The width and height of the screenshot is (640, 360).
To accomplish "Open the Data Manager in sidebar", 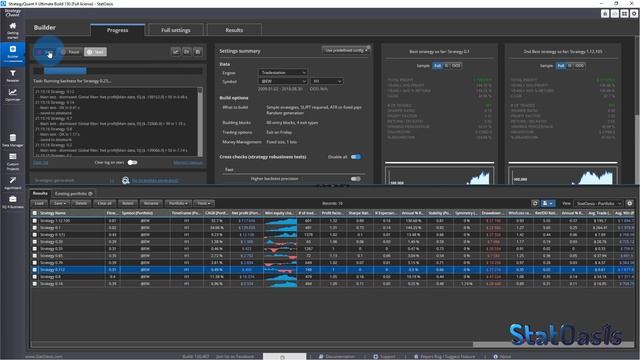I will click(x=13, y=140).
